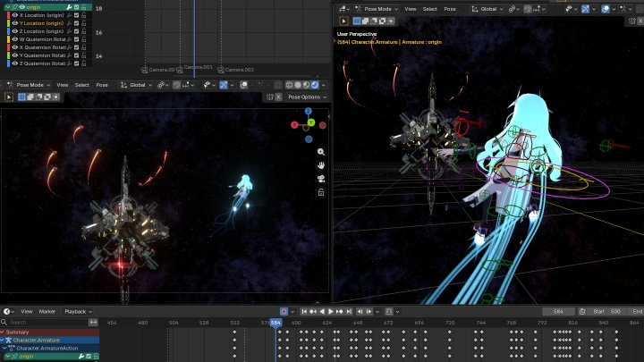The height and width of the screenshot is (362, 644).
Task: Click the timeline channel Search field
Action: 45,322
